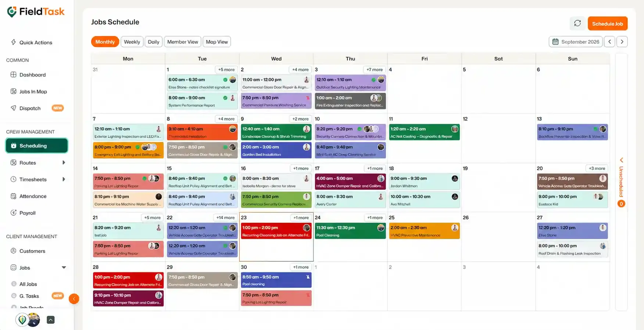The height and width of the screenshot is (330, 644).
Task: Click the Attendance icon
Action: coord(13,196)
